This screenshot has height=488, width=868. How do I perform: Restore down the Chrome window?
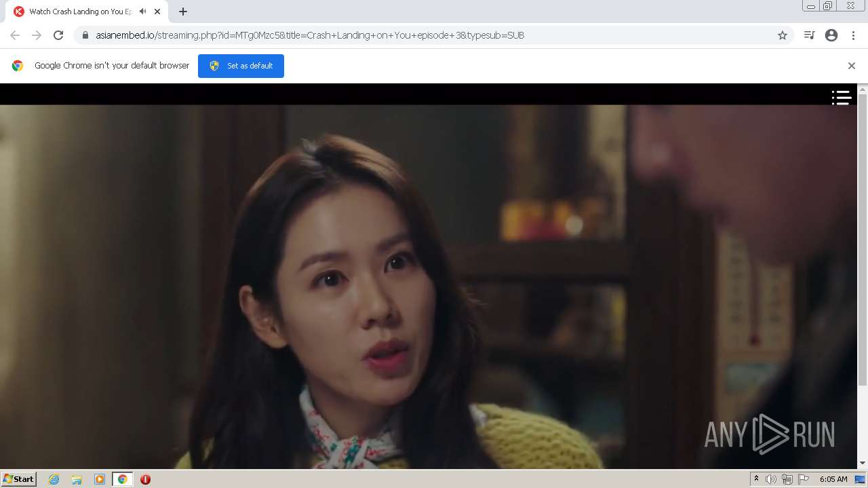click(828, 6)
